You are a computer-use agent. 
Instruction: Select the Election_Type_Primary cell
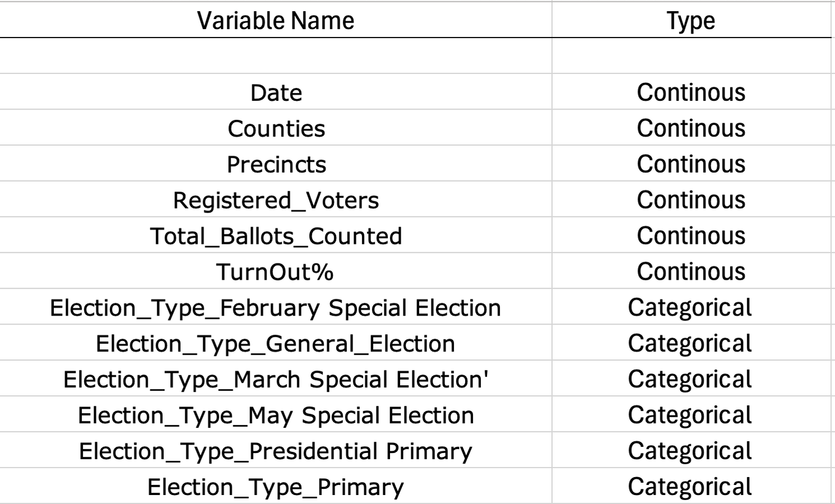[276, 487]
